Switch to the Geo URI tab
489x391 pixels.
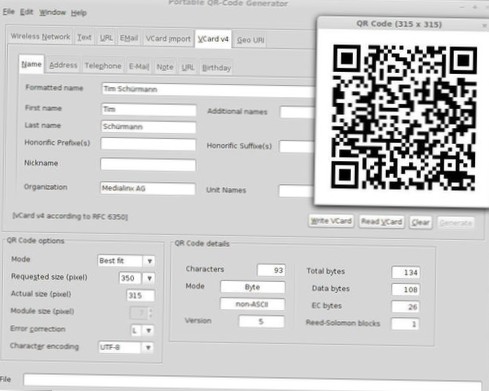250,40
